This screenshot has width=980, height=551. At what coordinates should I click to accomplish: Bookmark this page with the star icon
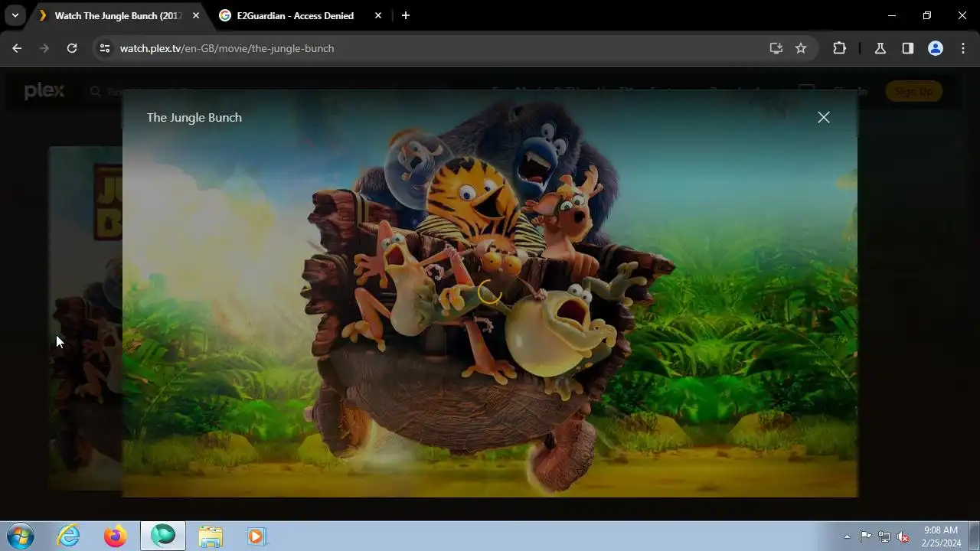801,48
